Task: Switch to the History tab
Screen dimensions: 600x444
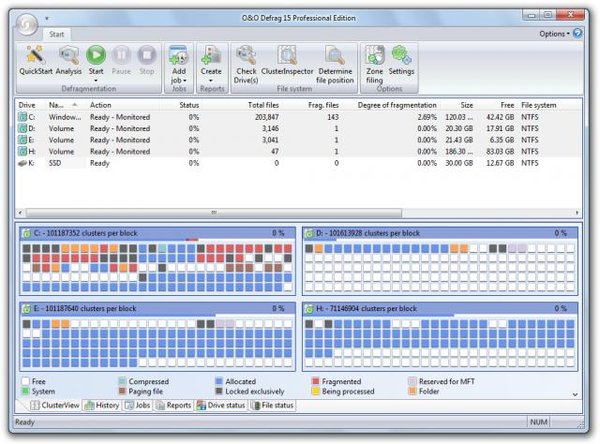Action: tap(102, 405)
